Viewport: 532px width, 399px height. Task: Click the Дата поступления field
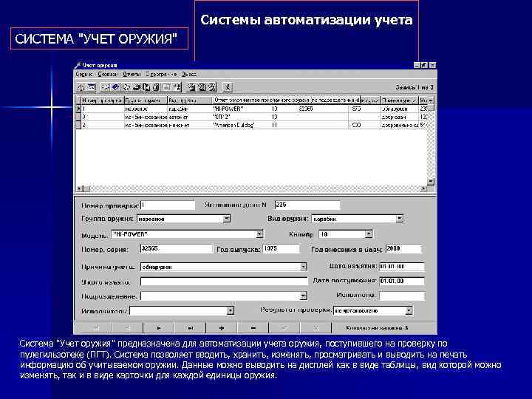(x=401, y=281)
